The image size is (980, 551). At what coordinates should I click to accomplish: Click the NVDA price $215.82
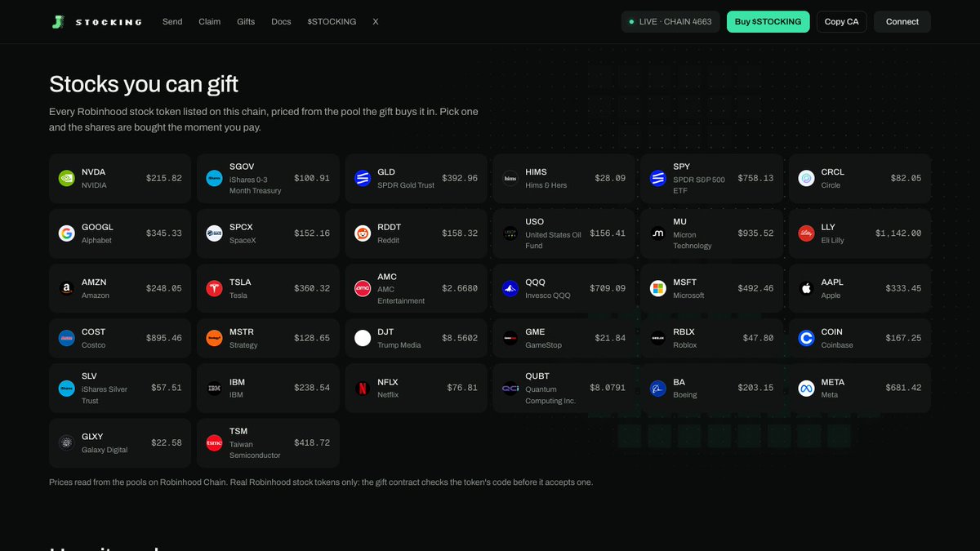pyautogui.click(x=164, y=178)
